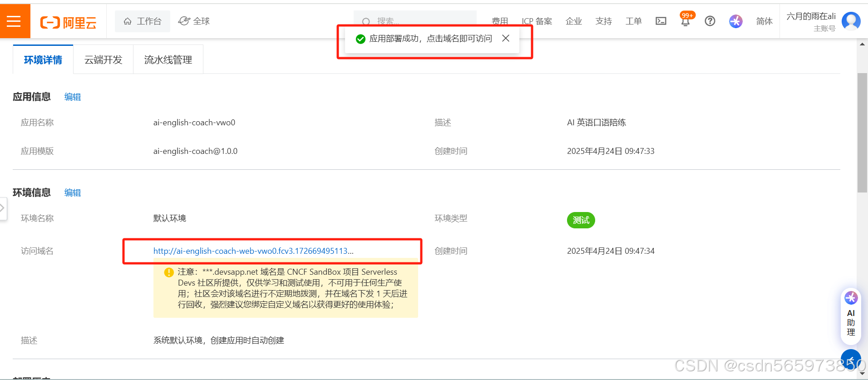
Task: Open the 全球 region selector
Action: (x=194, y=21)
